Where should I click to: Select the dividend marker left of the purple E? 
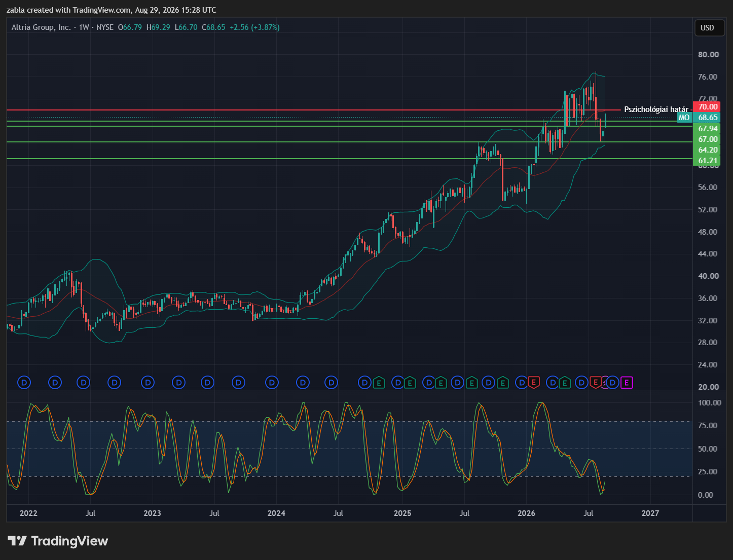(613, 383)
